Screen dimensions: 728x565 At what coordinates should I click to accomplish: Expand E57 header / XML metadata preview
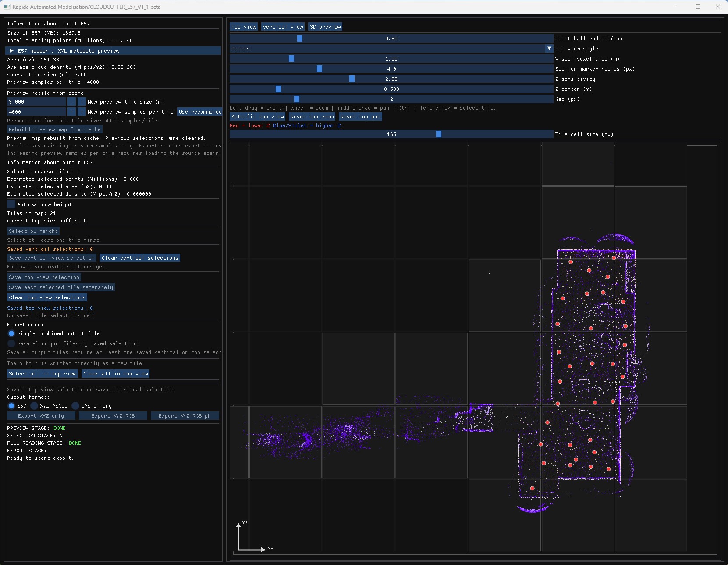click(x=113, y=51)
